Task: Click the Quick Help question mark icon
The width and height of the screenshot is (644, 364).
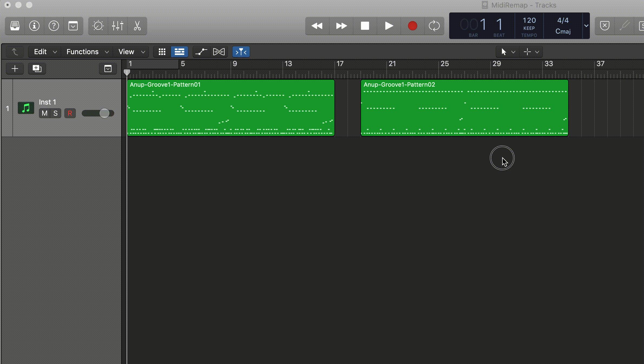Action: [x=54, y=26]
